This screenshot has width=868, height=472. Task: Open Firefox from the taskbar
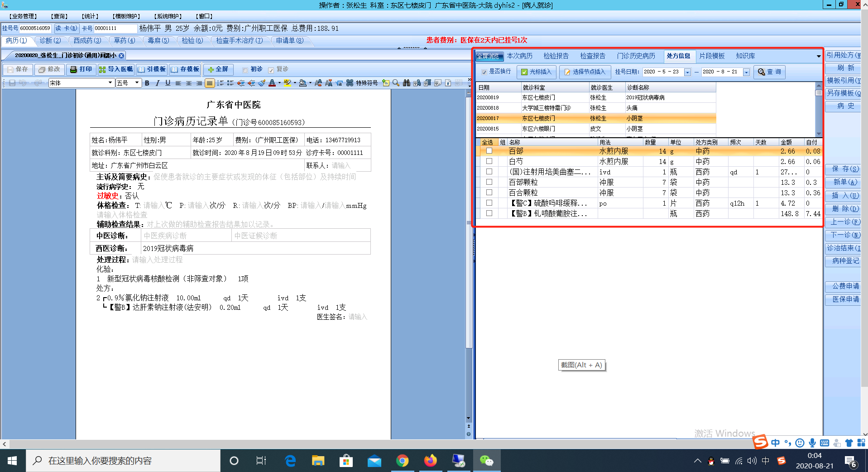tap(430, 461)
